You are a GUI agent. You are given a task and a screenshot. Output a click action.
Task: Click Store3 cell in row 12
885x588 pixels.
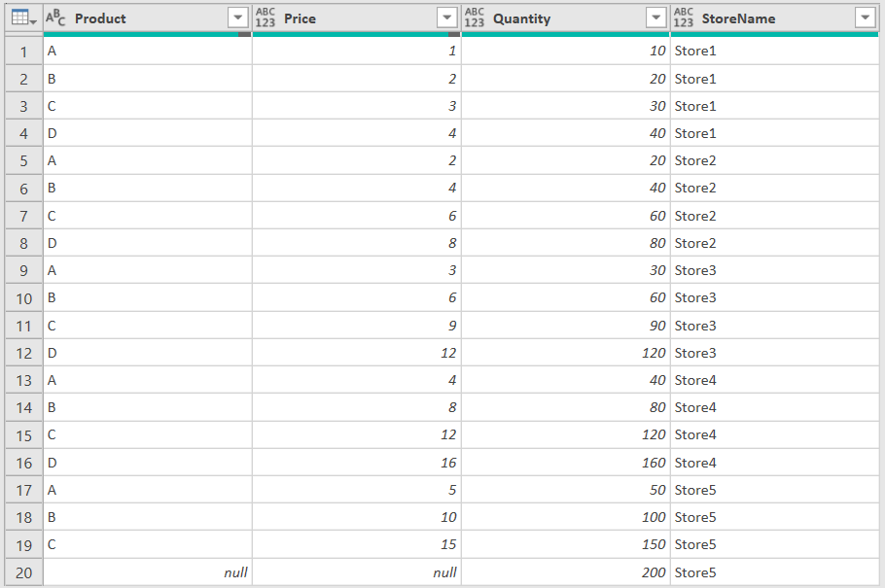[774, 353]
